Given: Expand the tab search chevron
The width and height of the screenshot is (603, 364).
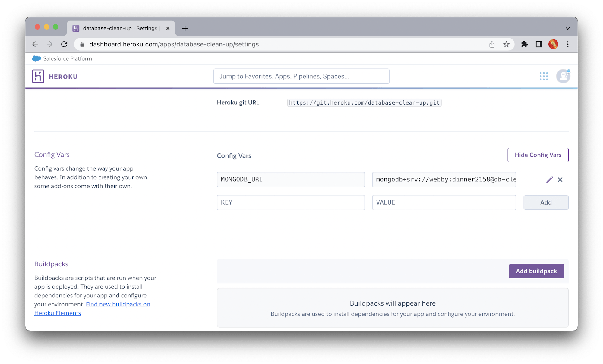Looking at the screenshot, I should pyautogui.click(x=568, y=28).
